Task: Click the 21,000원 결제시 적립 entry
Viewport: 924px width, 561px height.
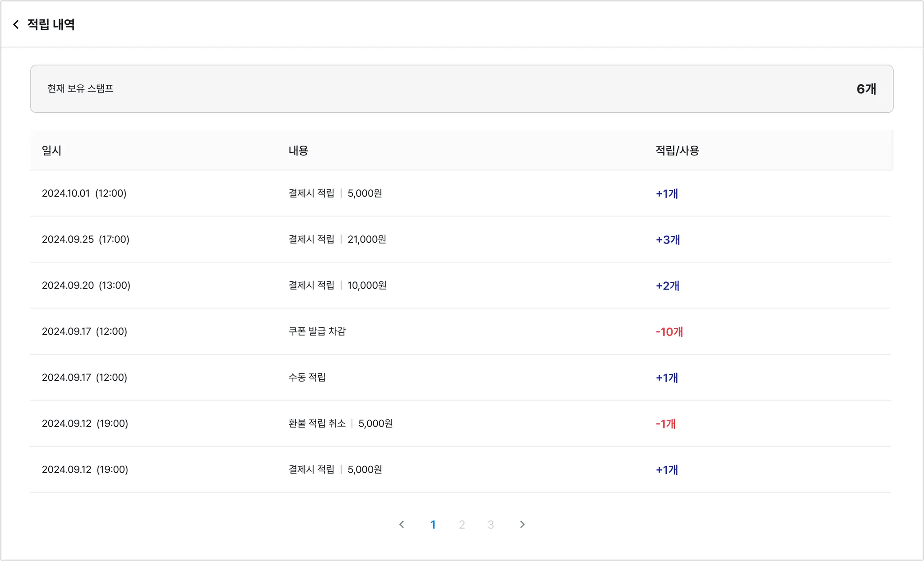Action: tap(337, 239)
